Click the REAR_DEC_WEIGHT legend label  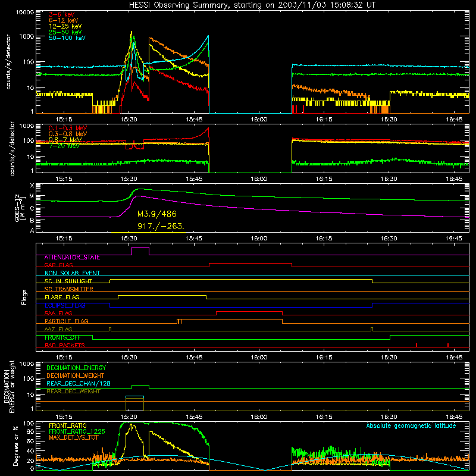(x=73, y=392)
